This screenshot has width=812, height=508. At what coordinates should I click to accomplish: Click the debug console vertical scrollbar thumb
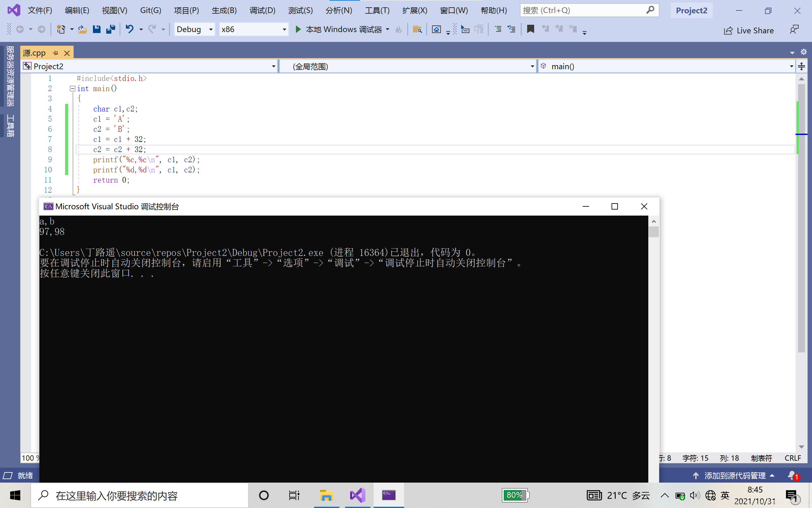(x=653, y=232)
